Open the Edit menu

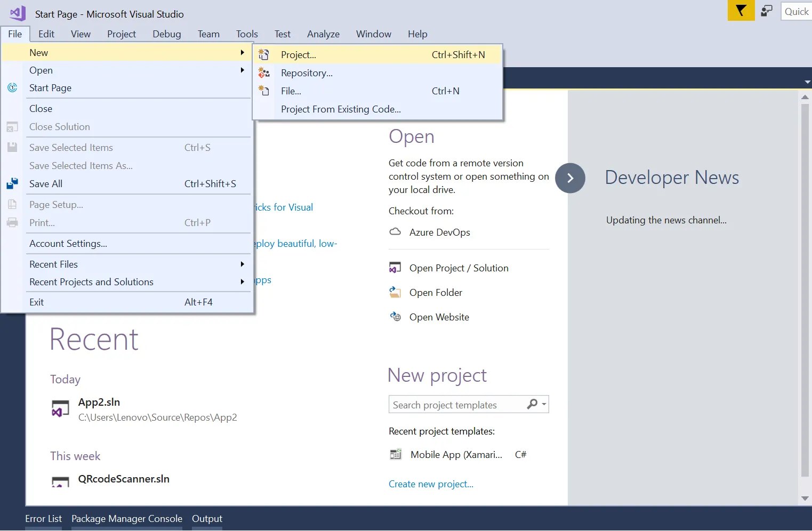coord(46,34)
